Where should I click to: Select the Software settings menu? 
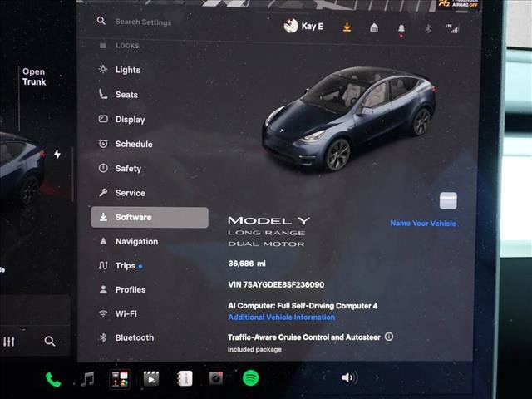[x=150, y=217]
